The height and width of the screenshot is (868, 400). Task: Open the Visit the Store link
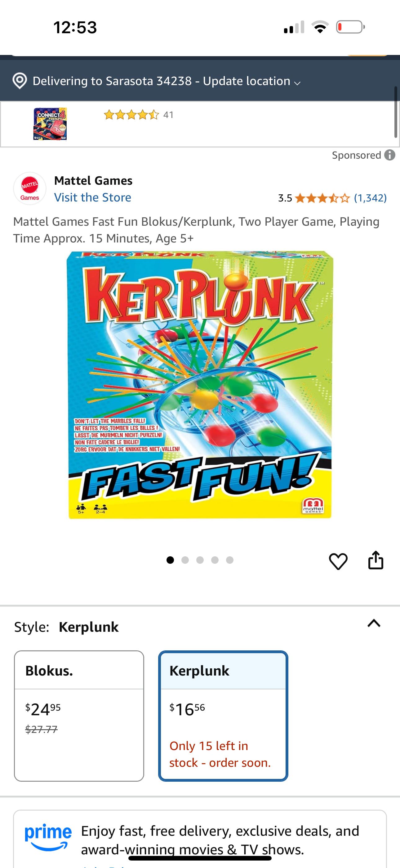pyautogui.click(x=93, y=197)
